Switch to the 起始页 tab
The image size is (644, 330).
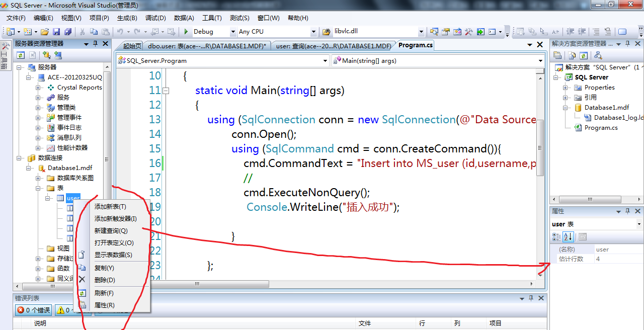132,46
